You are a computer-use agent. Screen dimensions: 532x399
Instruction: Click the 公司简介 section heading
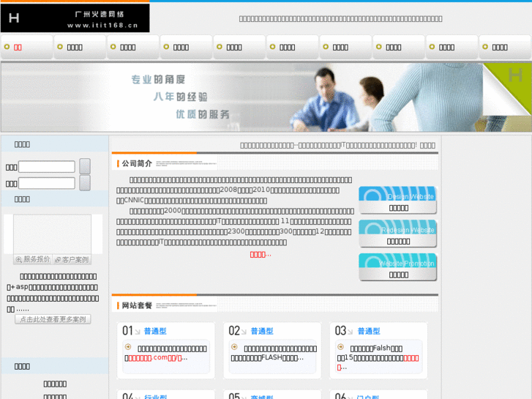click(137, 164)
